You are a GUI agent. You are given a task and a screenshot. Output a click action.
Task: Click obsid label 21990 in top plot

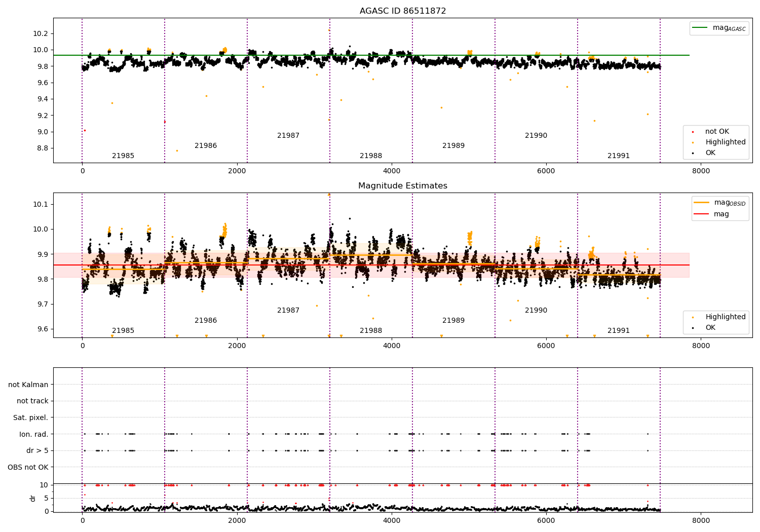536,136
